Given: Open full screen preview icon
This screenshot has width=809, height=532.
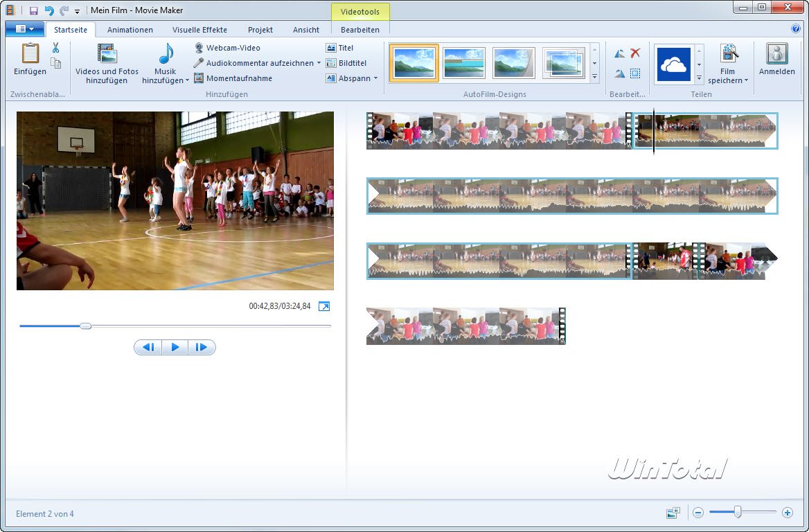Looking at the screenshot, I should point(324,306).
